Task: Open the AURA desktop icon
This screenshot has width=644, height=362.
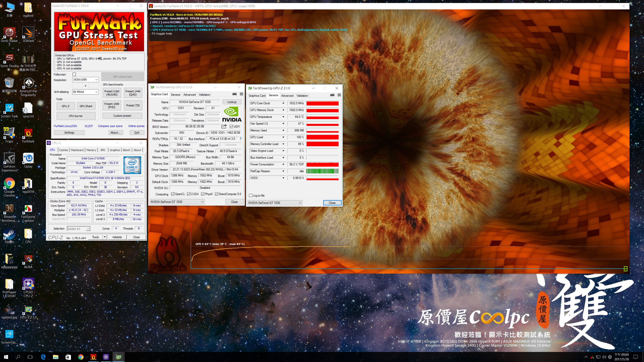Action: click(28, 261)
